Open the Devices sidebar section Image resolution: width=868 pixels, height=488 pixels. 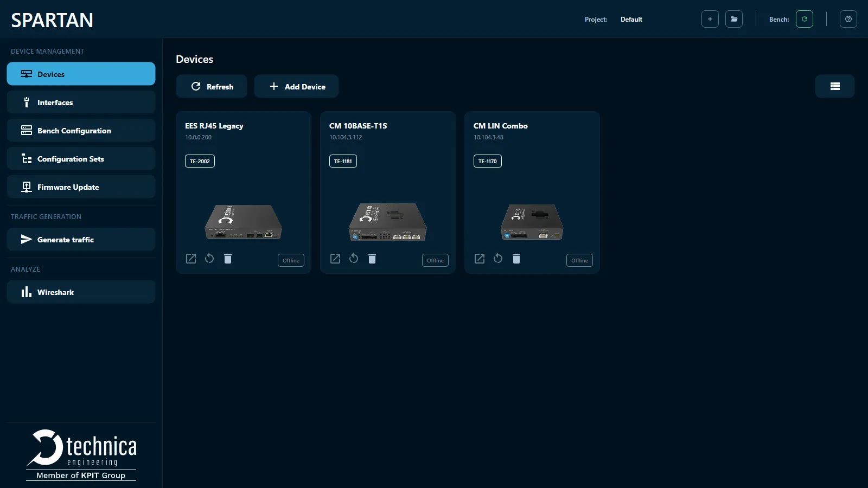click(81, 74)
